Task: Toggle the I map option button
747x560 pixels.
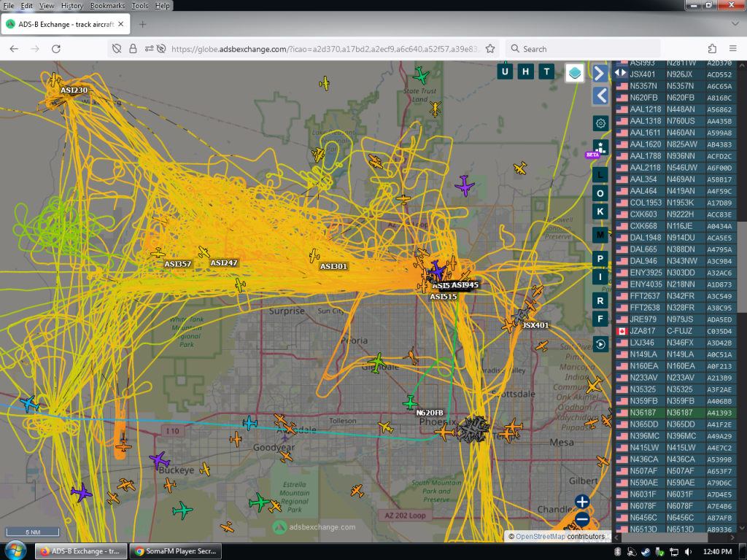Action: (x=600, y=276)
